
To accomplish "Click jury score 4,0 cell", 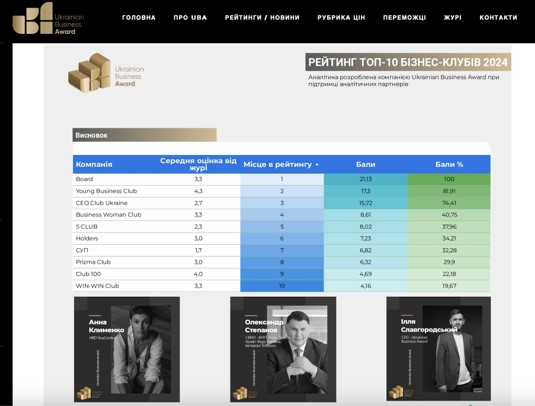I will [x=198, y=274].
